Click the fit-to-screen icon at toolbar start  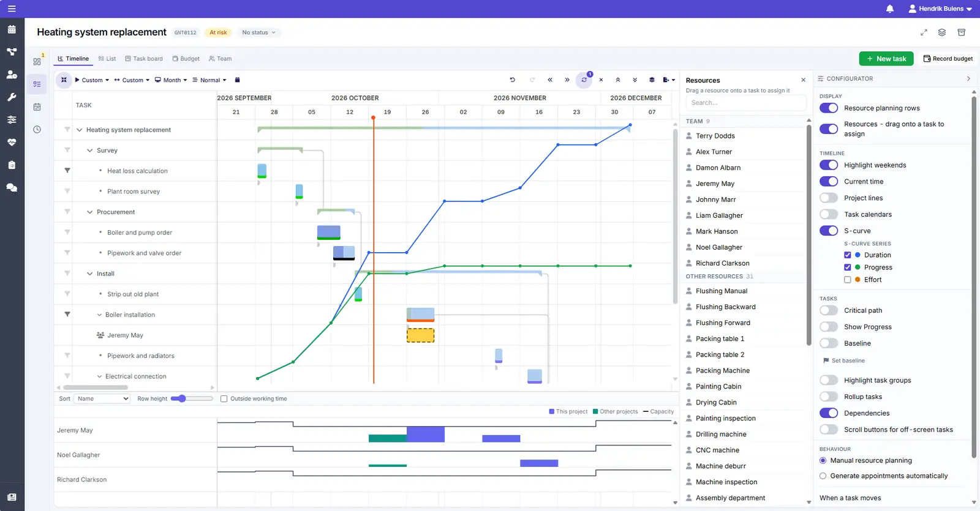[64, 80]
